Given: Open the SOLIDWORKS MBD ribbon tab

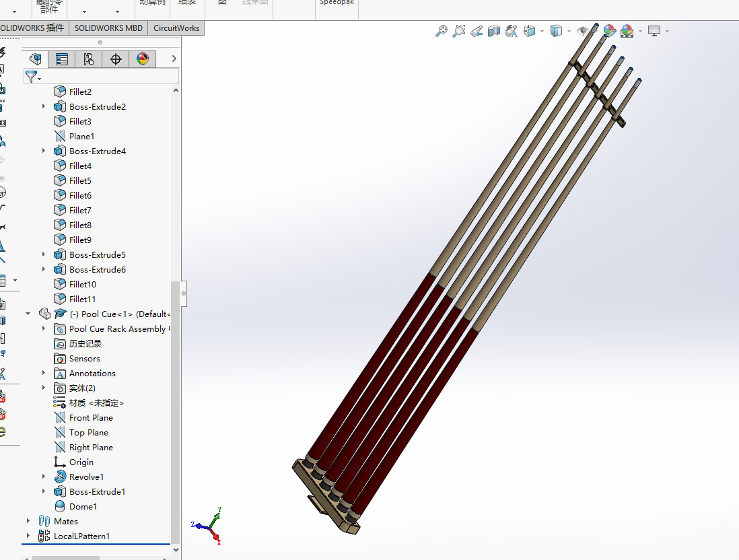Looking at the screenshot, I should 108,28.
